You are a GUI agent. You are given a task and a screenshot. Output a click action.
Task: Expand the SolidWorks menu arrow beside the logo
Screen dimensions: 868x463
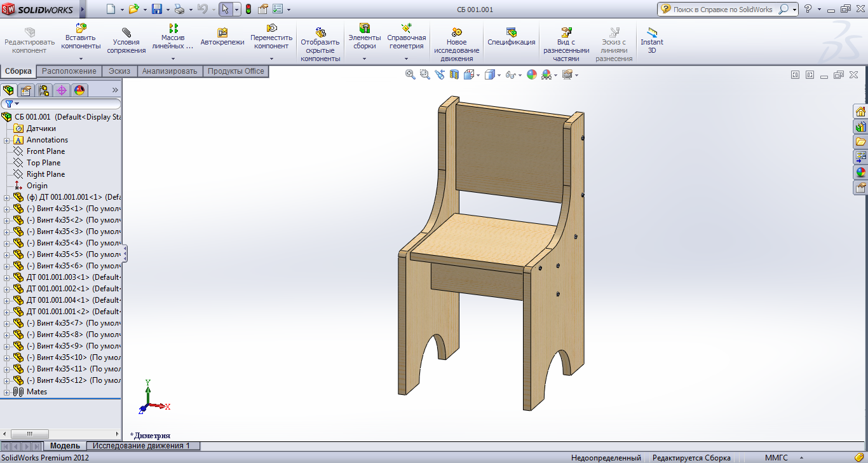point(81,10)
